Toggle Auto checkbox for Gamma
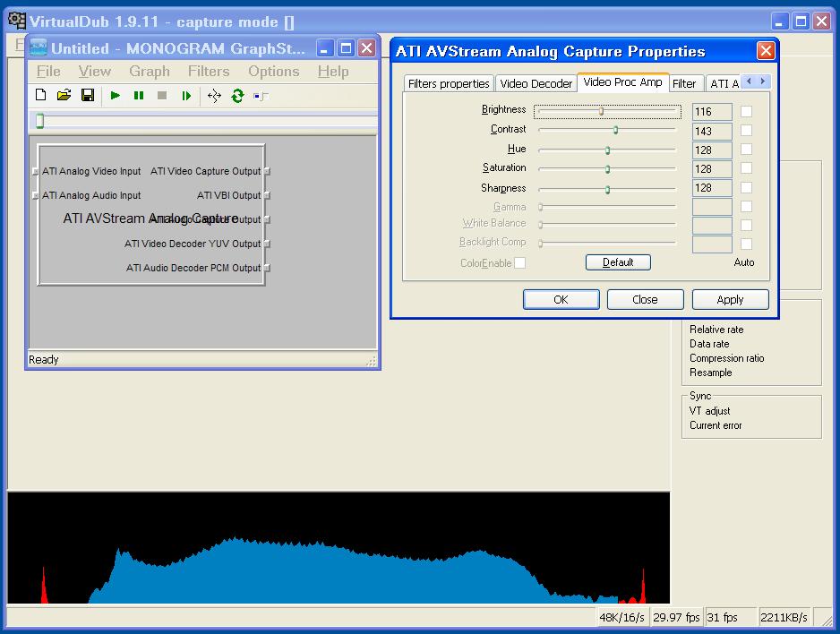 tap(746, 206)
